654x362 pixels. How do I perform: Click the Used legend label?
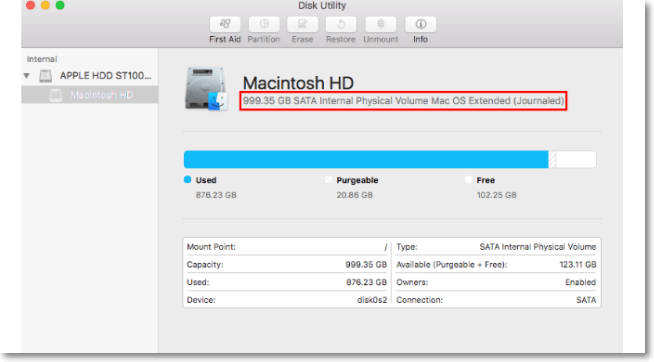pos(206,180)
